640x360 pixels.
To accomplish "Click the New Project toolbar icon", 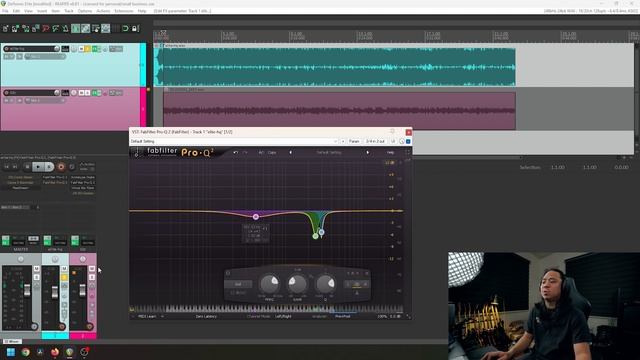I will pos(6,29).
